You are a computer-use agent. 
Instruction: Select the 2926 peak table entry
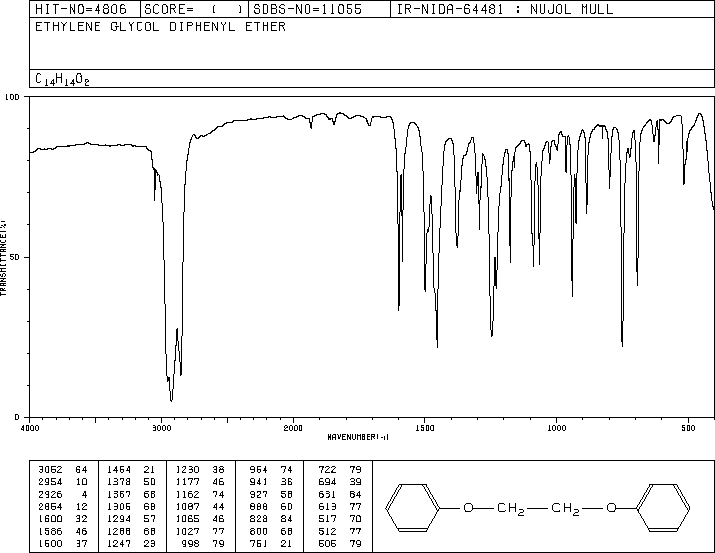pos(63,494)
